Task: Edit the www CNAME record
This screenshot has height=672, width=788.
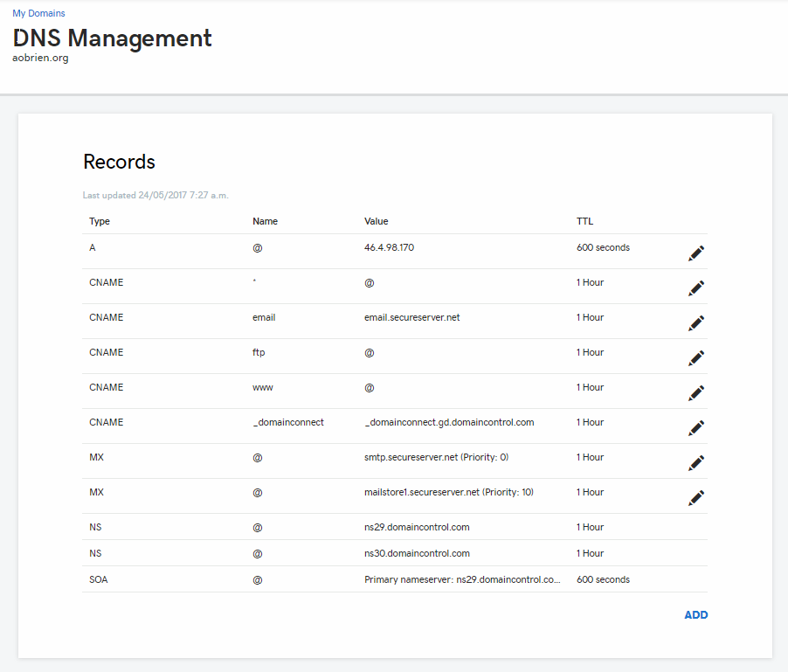Action: (x=696, y=393)
